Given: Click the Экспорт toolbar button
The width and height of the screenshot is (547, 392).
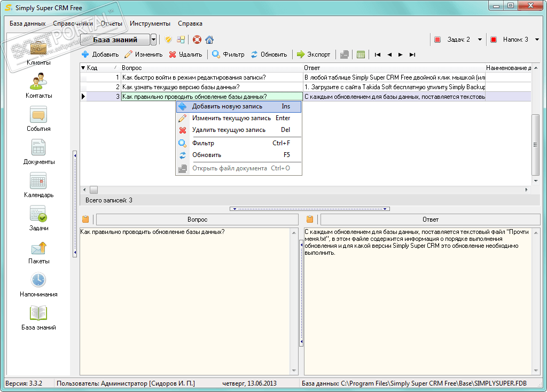Looking at the screenshot, I should tap(314, 54).
